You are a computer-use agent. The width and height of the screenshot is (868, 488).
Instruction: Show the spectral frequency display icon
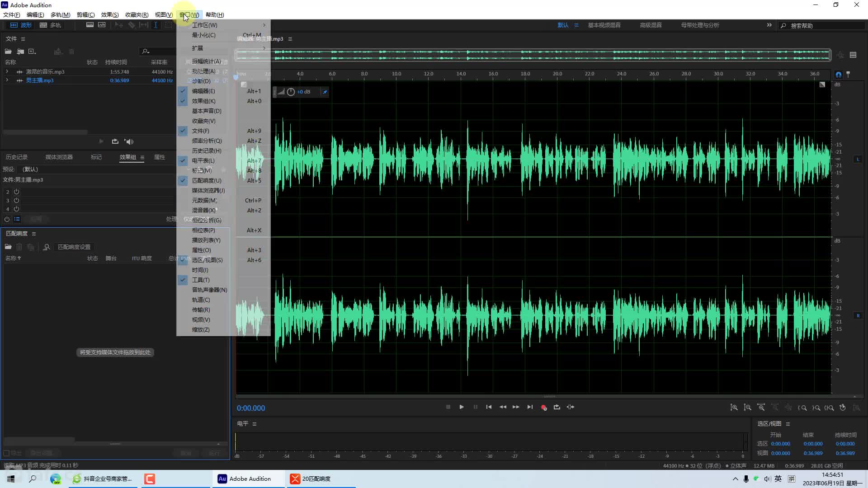[x=90, y=25]
